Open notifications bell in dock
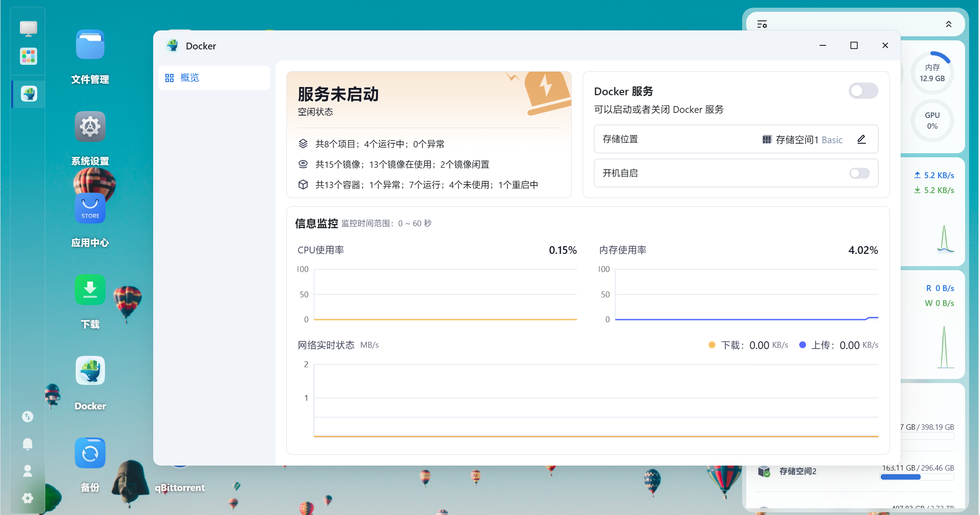The height and width of the screenshot is (515, 980). [28, 444]
